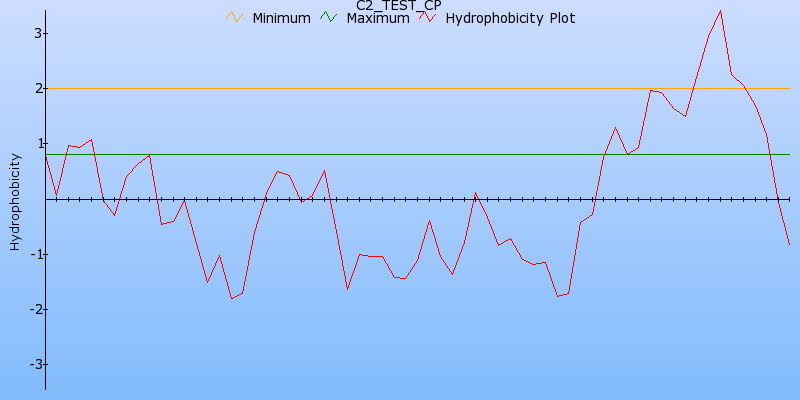Select the Minimum legend label text
The image size is (800, 400).
point(281,18)
